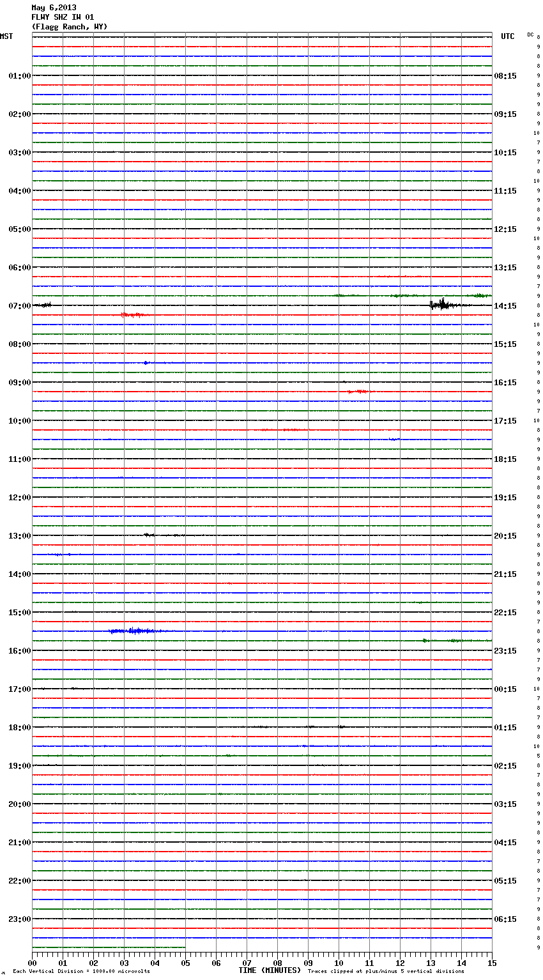Select the 20:00 MST time label
Image resolution: width=543 pixels, height=980 pixels.
[20, 804]
